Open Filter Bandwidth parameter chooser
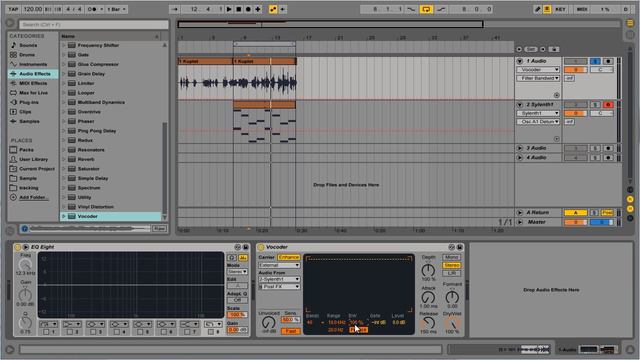 tap(538, 78)
